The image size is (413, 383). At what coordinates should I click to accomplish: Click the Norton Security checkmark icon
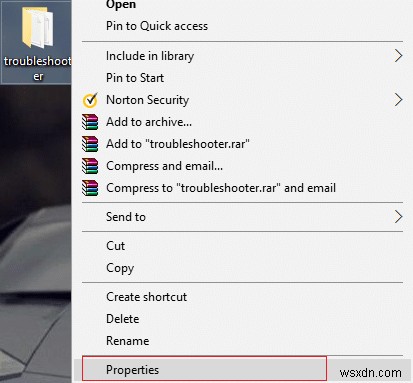90,100
